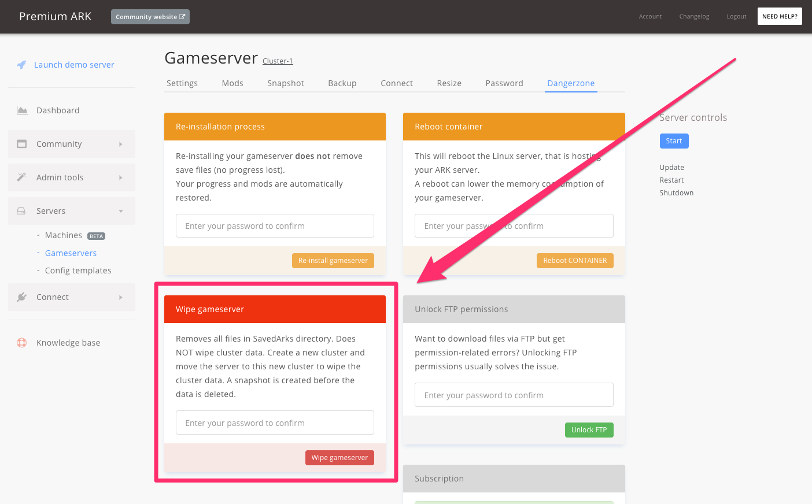Click the Launch demo server link
The height and width of the screenshot is (504, 812).
[74, 65]
